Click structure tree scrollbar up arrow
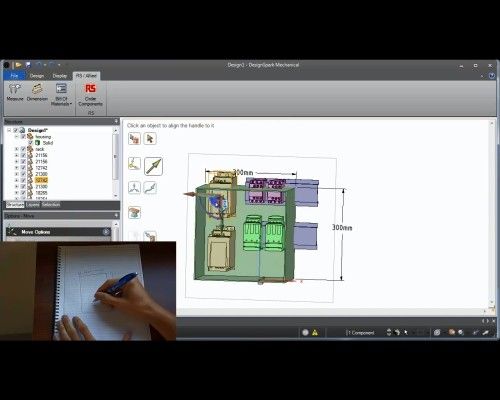The image size is (500, 400). (116, 130)
